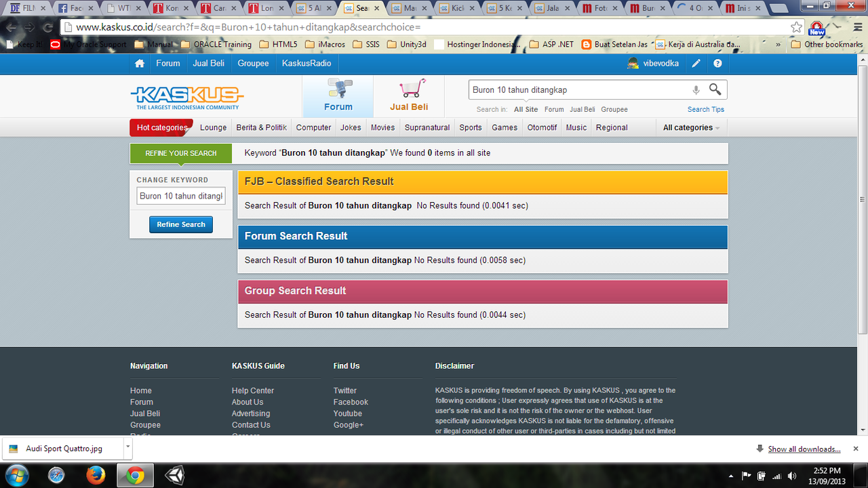Open the help question mark icon
The image size is (868, 488).
click(x=717, y=63)
